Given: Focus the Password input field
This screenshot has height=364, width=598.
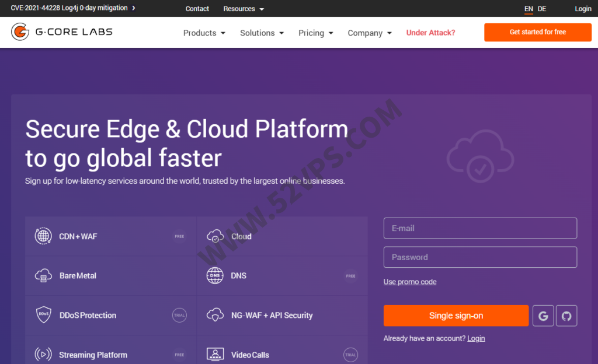Looking at the screenshot, I should click(x=480, y=257).
